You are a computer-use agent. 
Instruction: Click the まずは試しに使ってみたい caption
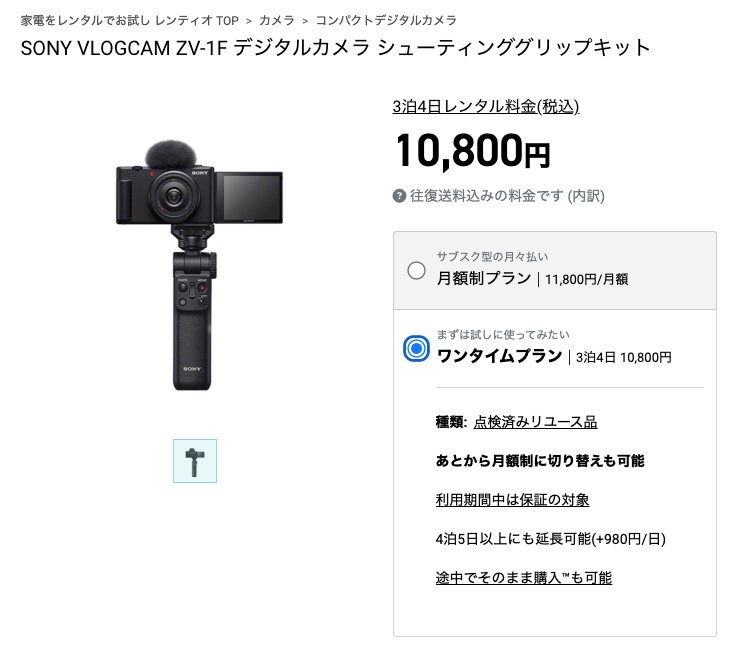[x=503, y=335]
